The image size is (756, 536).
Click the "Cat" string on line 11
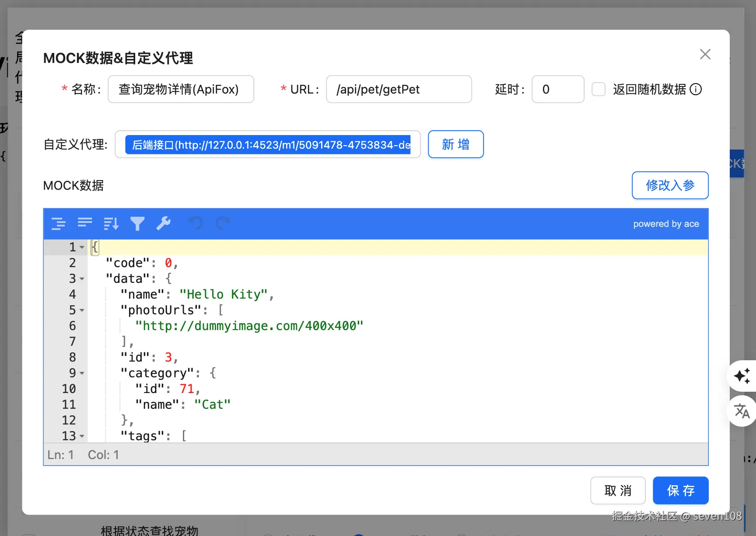(x=213, y=405)
